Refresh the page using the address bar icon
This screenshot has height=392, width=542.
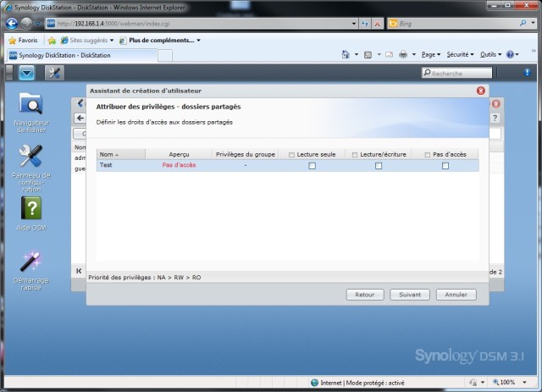(x=365, y=24)
